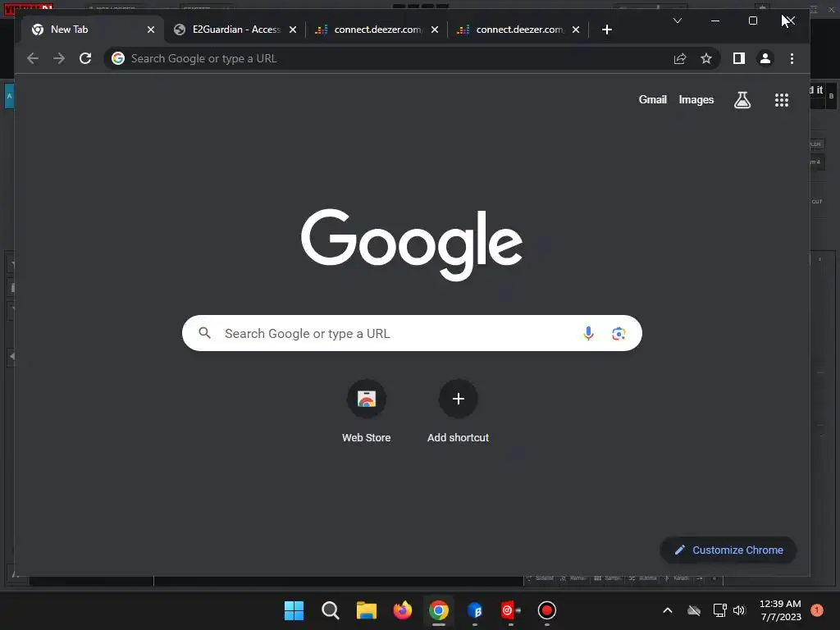Click Chrome icon in the taskbar
Viewport: 840px width, 630px height.
click(438, 610)
